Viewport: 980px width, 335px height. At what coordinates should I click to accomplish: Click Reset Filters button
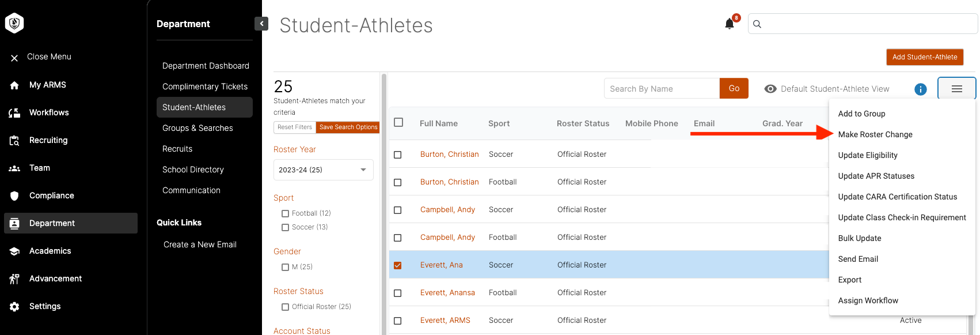tap(294, 127)
